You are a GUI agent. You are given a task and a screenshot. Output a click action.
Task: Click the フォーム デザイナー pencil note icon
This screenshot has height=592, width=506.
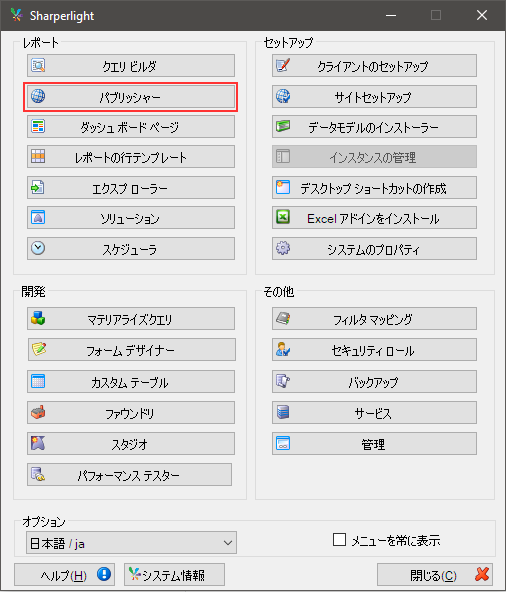click(x=39, y=349)
